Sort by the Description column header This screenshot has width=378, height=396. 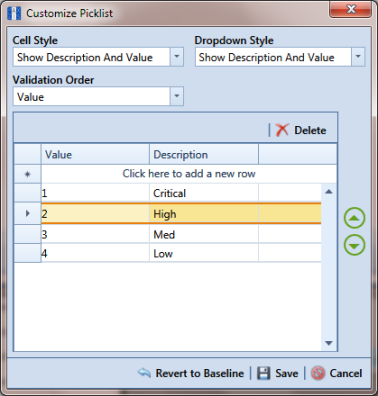pyautogui.click(x=204, y=154)
